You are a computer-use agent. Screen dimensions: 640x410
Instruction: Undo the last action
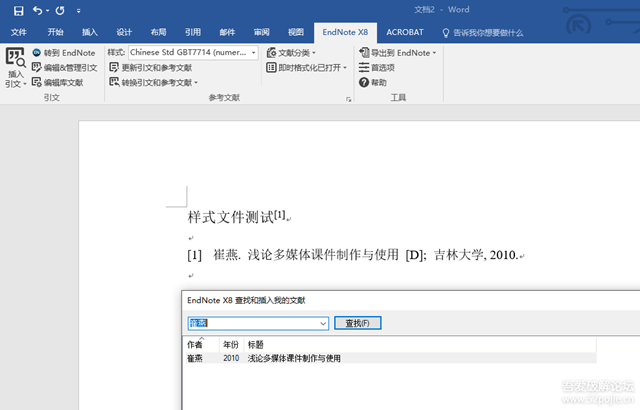tap(38, 10)
